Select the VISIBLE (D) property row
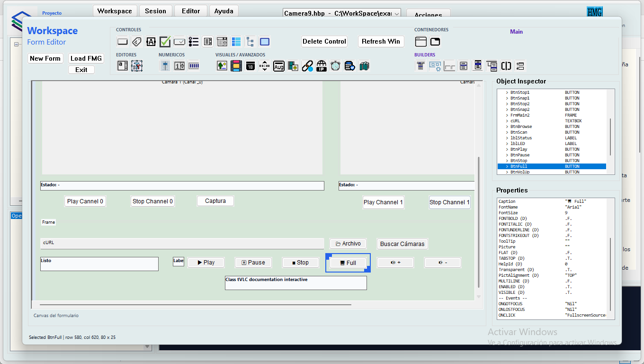The height and width of the screenshot is (364, 644). tap(552, 292)
